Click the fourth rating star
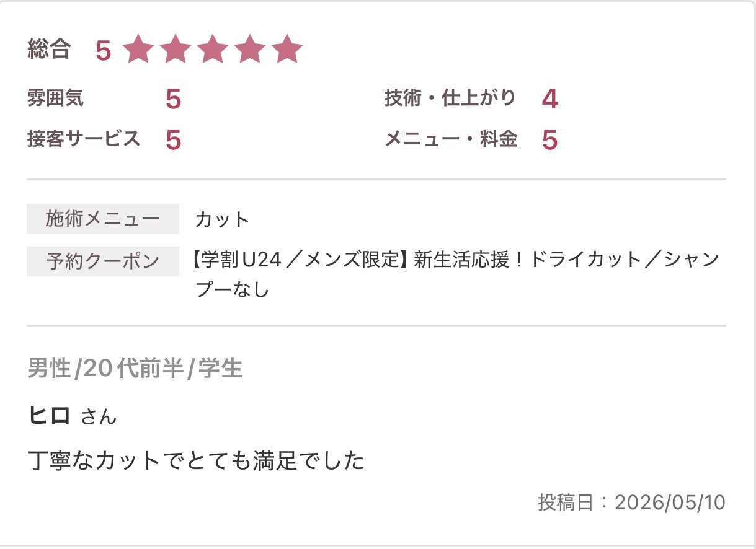 250,50
